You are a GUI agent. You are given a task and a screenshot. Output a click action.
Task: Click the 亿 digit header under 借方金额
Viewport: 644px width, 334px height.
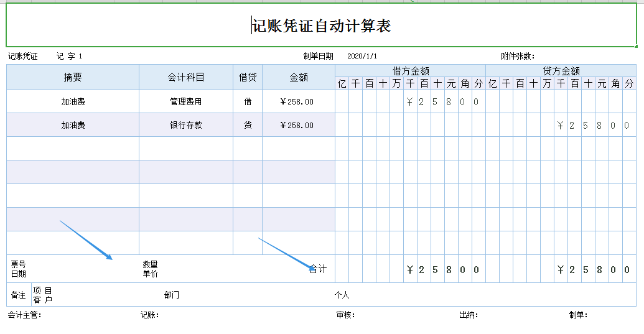click(342, 84)
